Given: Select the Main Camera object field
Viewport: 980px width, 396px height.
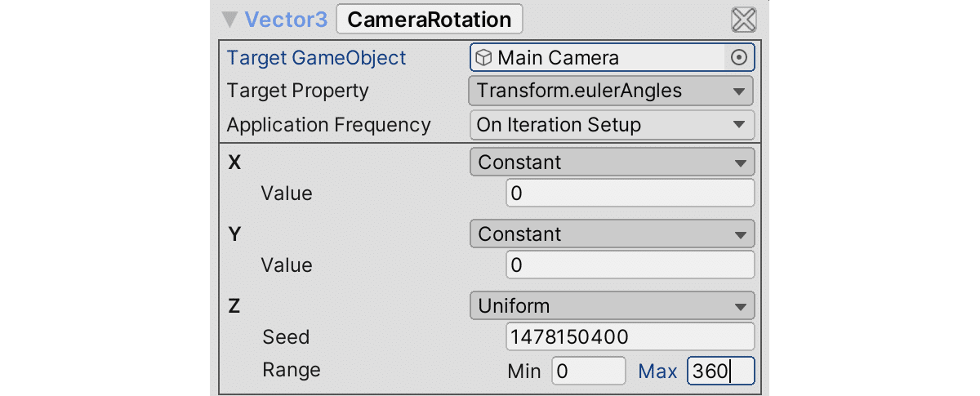Looking at the screenshot, I should pos(600,57).
